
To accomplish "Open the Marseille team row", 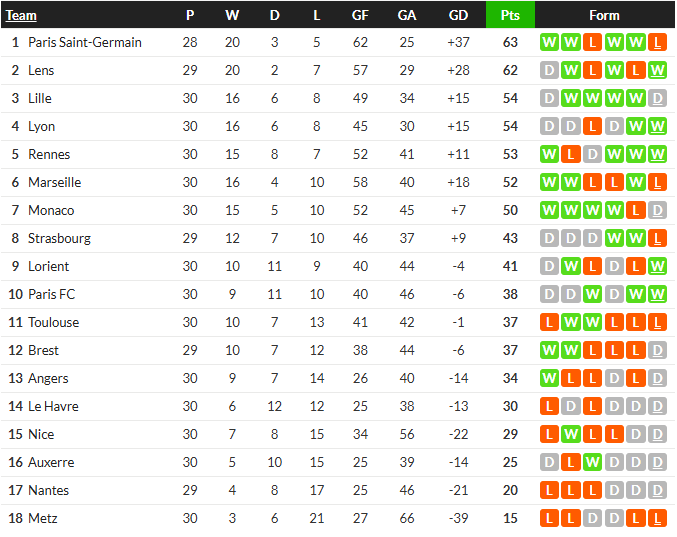I will click(338, 182).
